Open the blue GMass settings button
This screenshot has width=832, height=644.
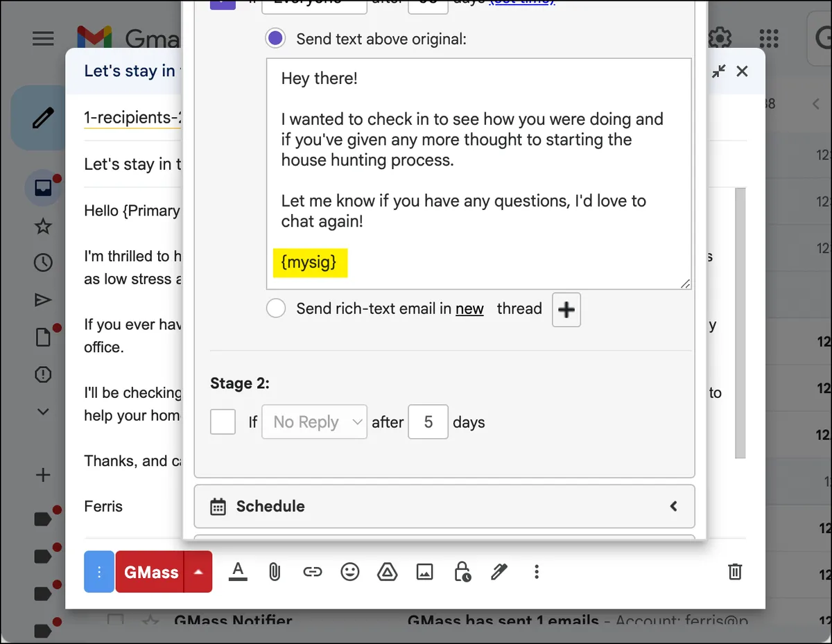point(99,572)
